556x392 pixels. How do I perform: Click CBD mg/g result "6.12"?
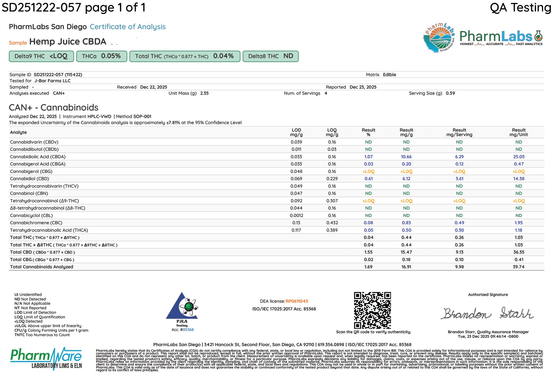point(406,179)
